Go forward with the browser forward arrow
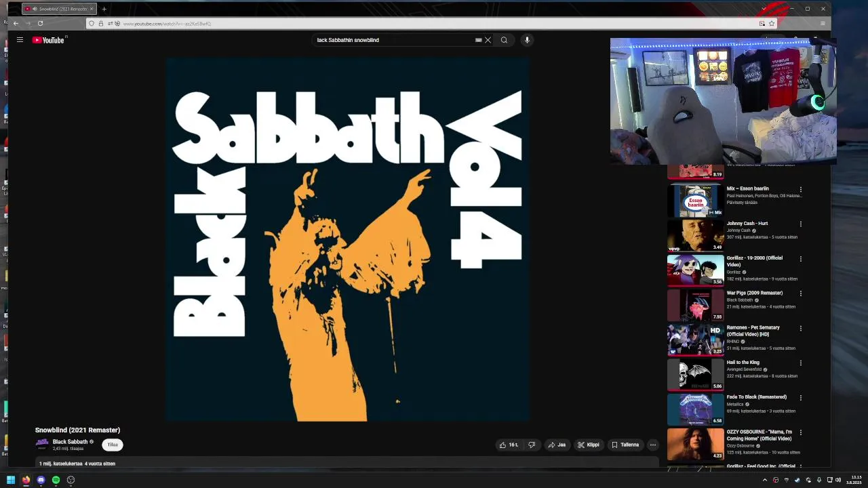Viewport: 868px width, 488px height. pos(28,23)
